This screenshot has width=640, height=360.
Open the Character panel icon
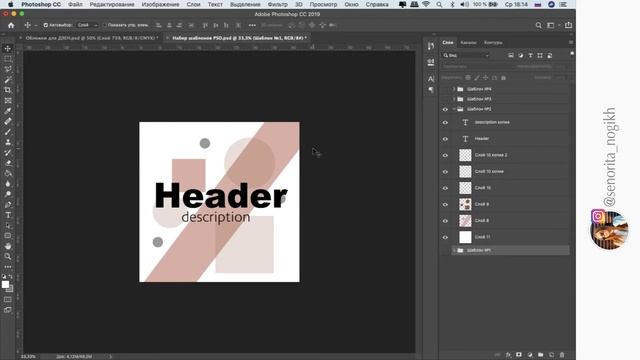click(x=431, y=79)
